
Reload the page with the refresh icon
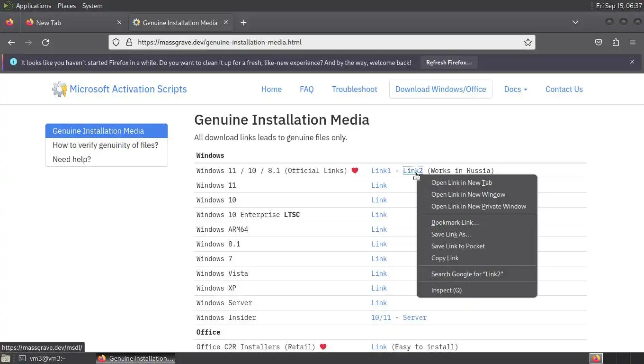point(45,42)
